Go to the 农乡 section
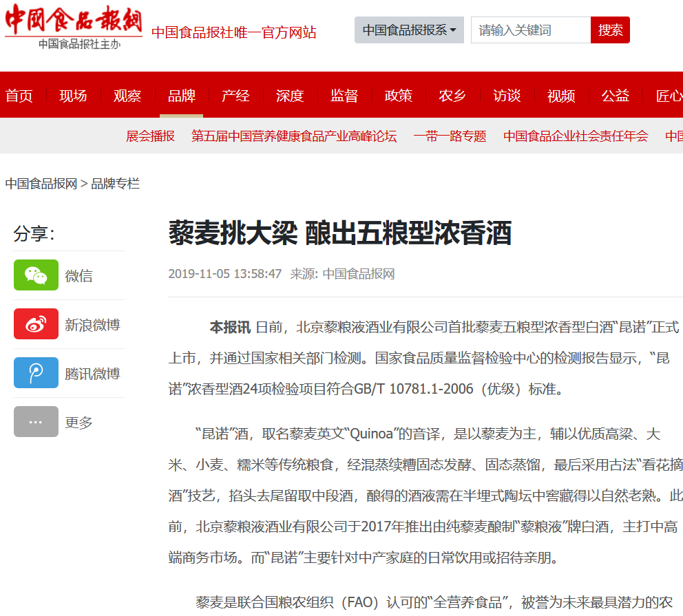 click(452, 96)
